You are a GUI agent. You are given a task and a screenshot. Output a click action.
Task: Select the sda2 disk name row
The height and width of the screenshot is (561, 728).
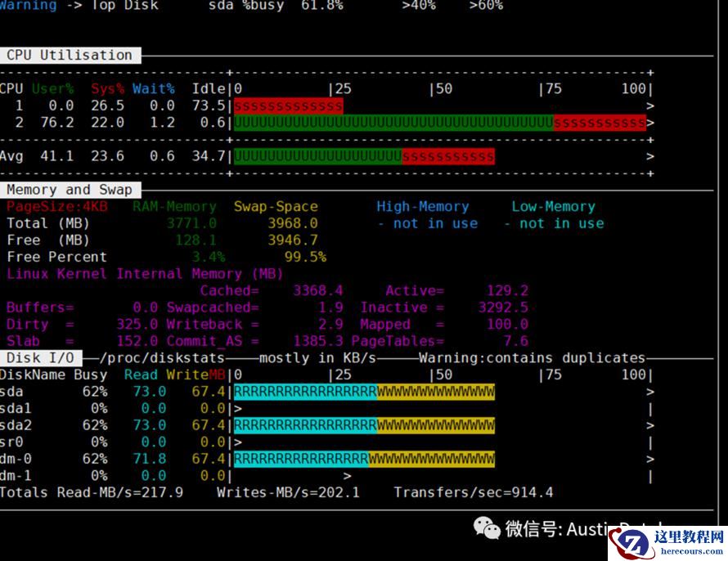16,425
